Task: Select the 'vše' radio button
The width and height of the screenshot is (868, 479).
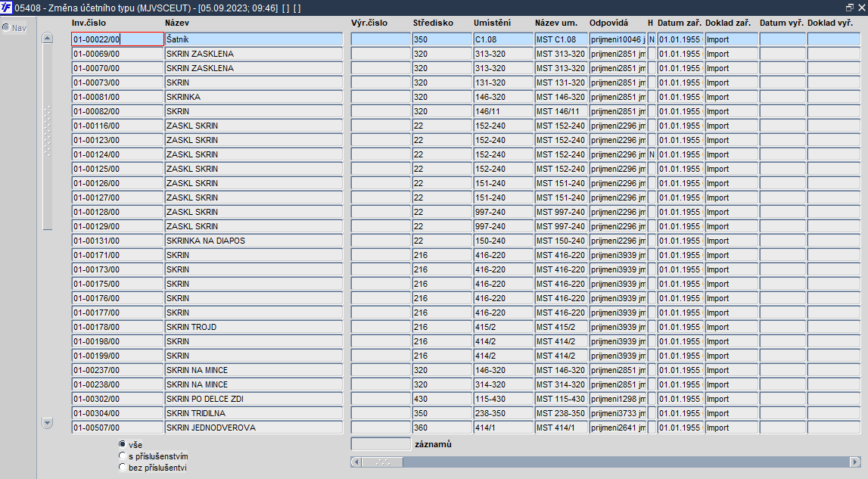Action: (x=123, y=444)
